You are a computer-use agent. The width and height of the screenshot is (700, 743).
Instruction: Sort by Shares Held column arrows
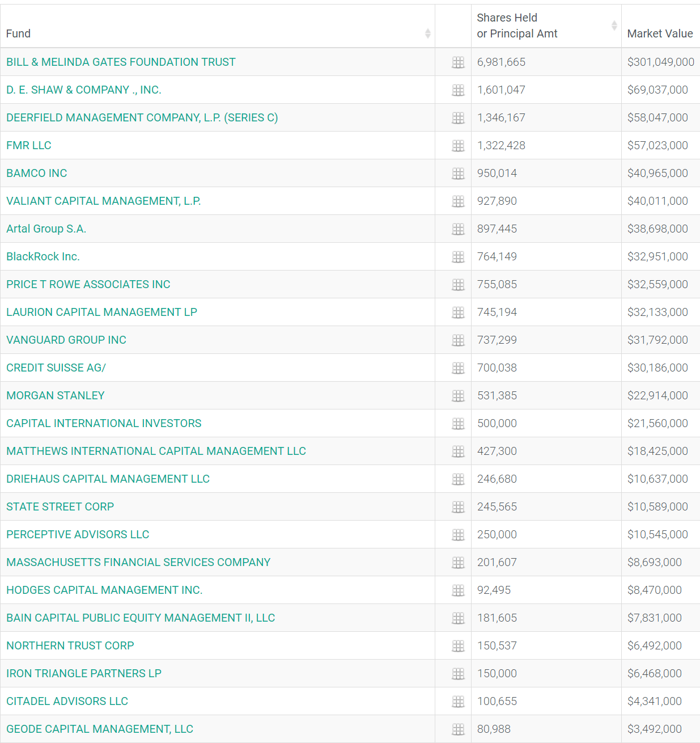point(614,26)
